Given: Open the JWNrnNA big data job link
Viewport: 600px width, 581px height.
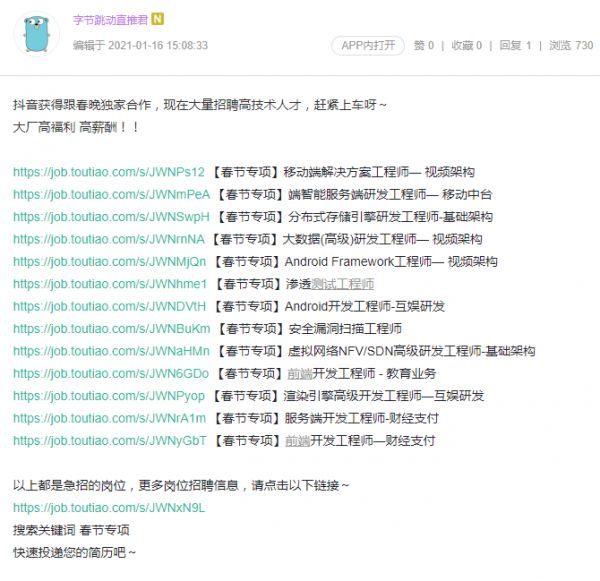Looking at the screenshot, I should pyautogui.click(x=108, y=239).
